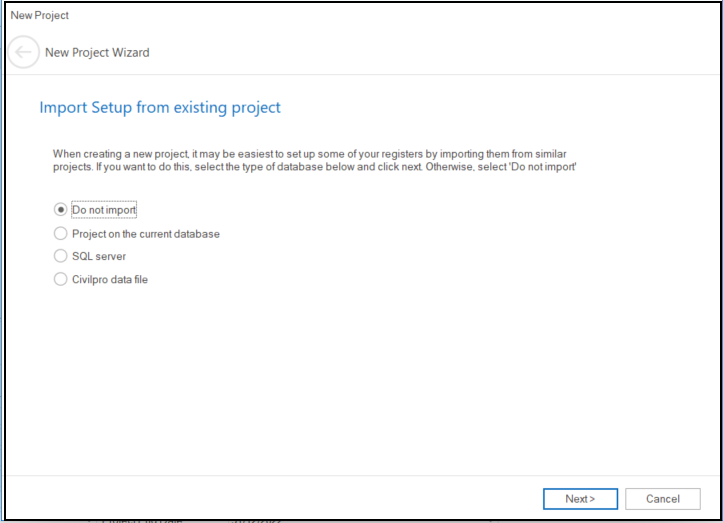Viewport: 723px width, 523px height.
Task: Click the 'Import Setup from existing project' heading
Action: [160, 107]
